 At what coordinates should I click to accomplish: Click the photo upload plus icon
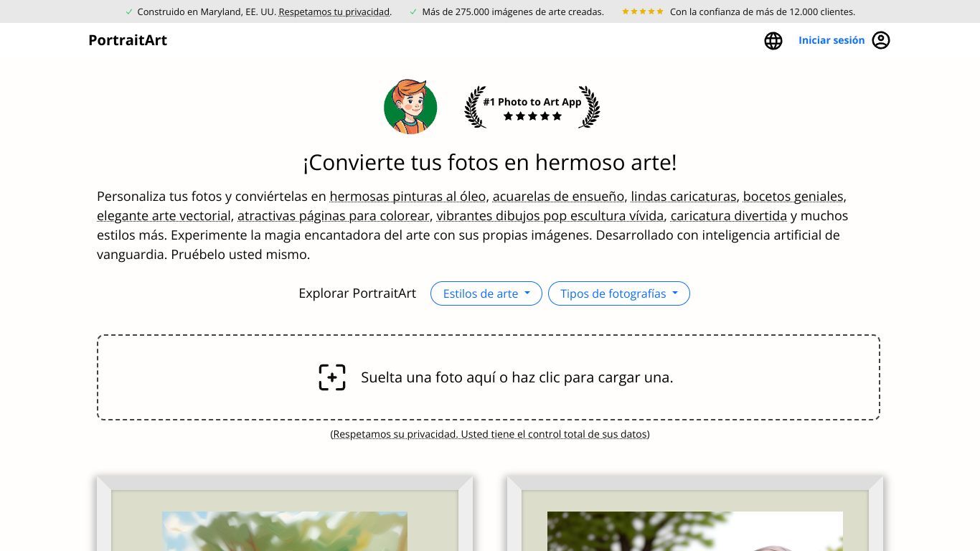(332, 377)
